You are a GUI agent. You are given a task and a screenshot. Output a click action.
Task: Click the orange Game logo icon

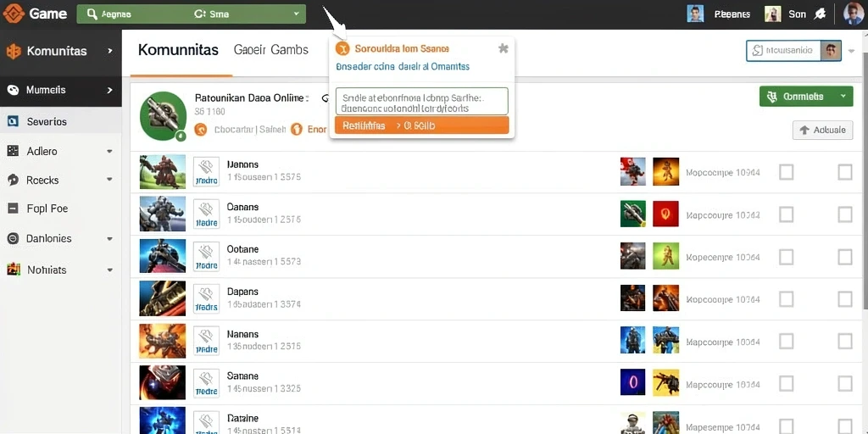(14, 14)
